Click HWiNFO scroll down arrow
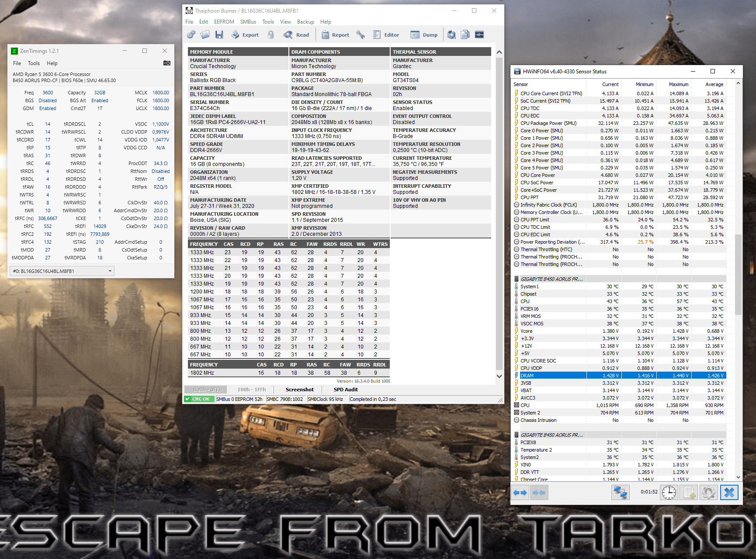This screenshot has width=756, height=559. click(739, 477)
